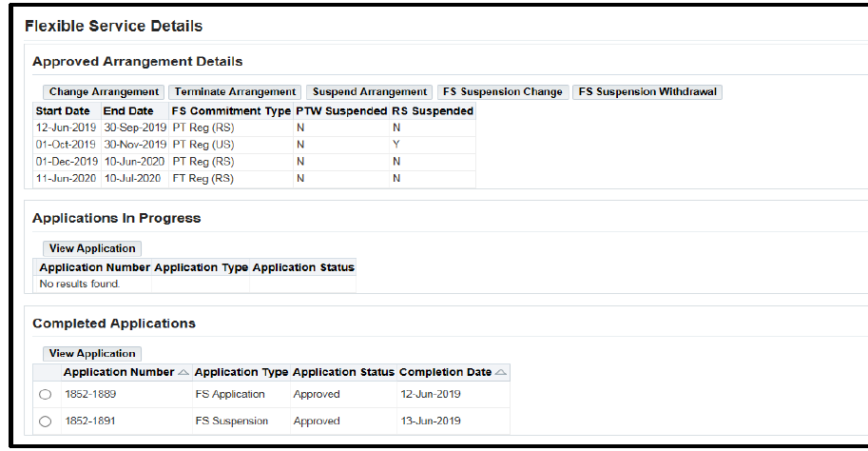Click View Application under Completed Applications

pyautogui.click(x=92, y=354)
